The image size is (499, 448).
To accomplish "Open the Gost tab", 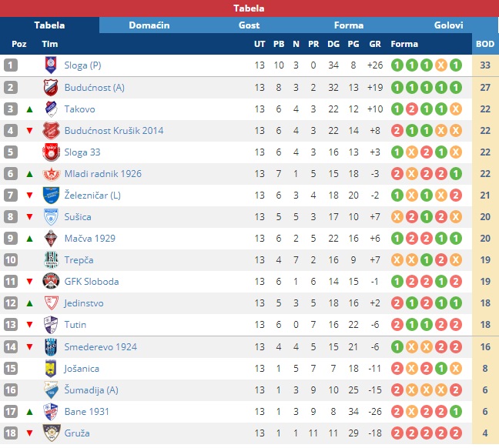I will [x=249, y=25].
